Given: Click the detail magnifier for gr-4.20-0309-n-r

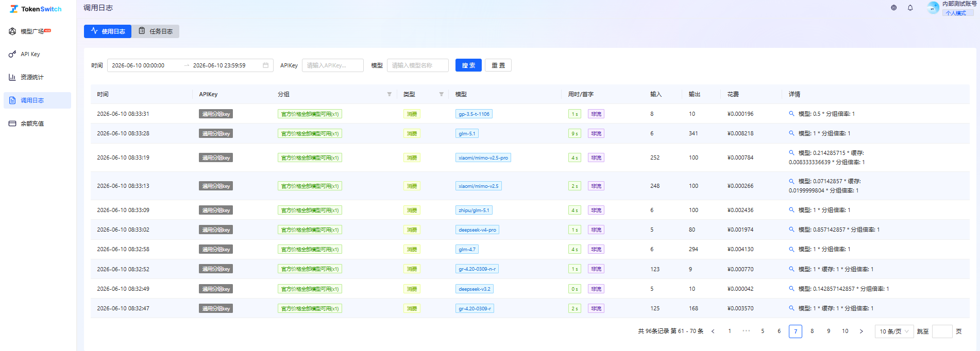Looking at the screenshot, I should tap(791, 269).
